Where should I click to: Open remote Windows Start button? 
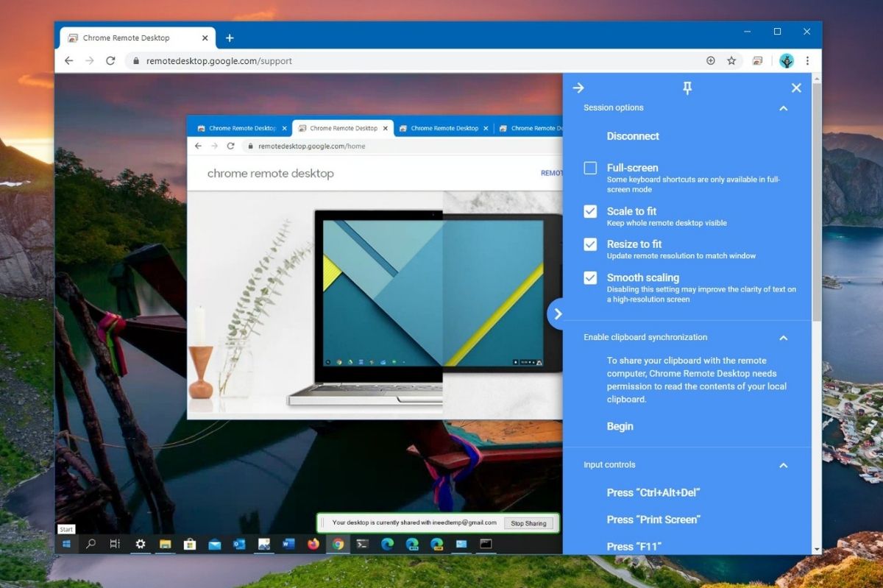tap(67, 545)
